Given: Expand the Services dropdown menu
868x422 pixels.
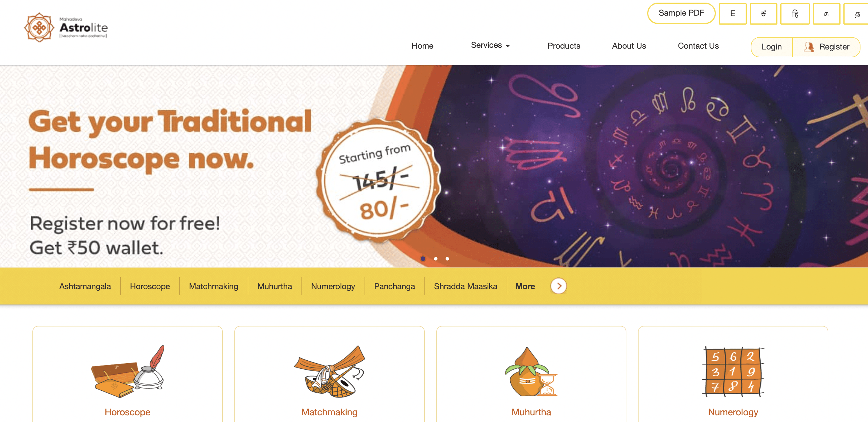Looking at the screenshot, I should coord(489,45).
